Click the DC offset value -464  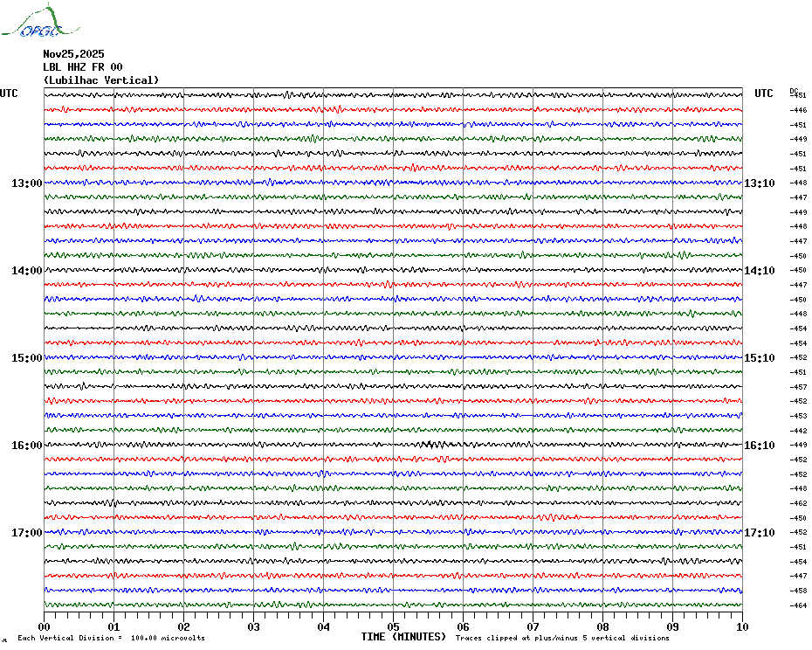798,605
